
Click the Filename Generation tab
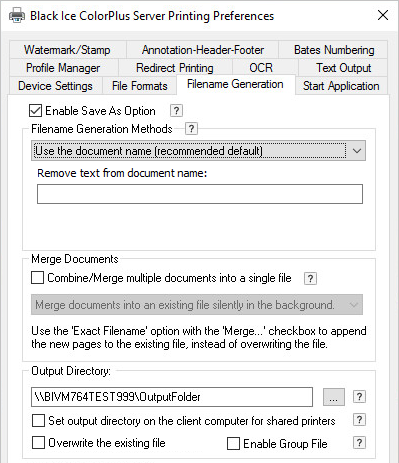point(235,84)
